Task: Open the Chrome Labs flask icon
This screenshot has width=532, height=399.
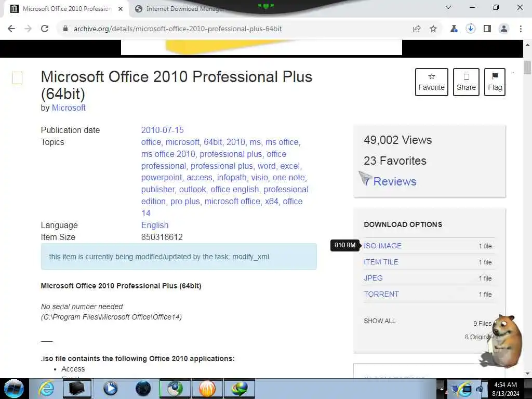Action: [454, 29]
